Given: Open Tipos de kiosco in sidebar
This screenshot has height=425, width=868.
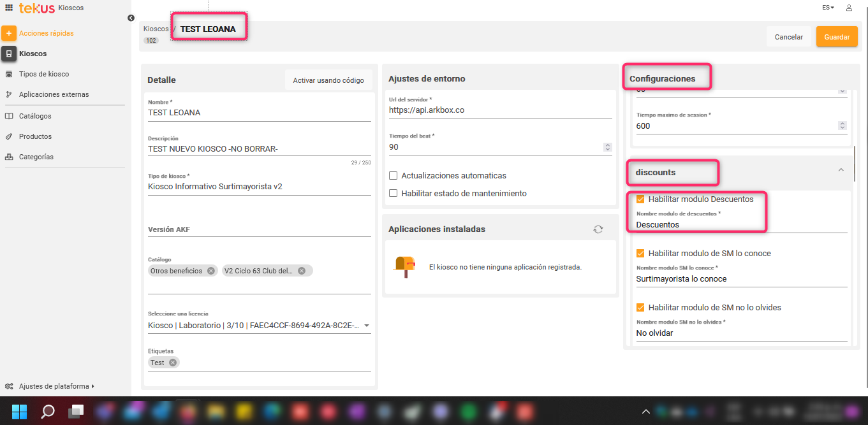Looking at the screenshot, I should click(44, 74).
